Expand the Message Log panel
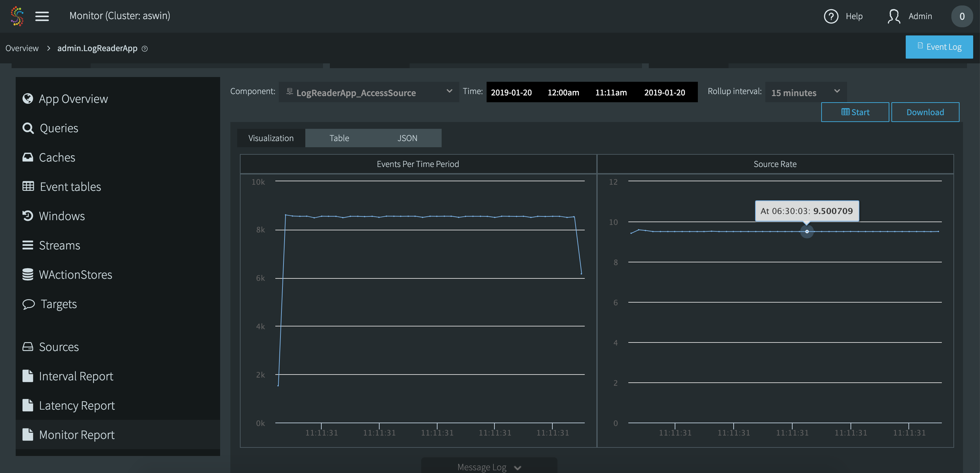Screen dimensions: 980x473 tap(489, 467)
